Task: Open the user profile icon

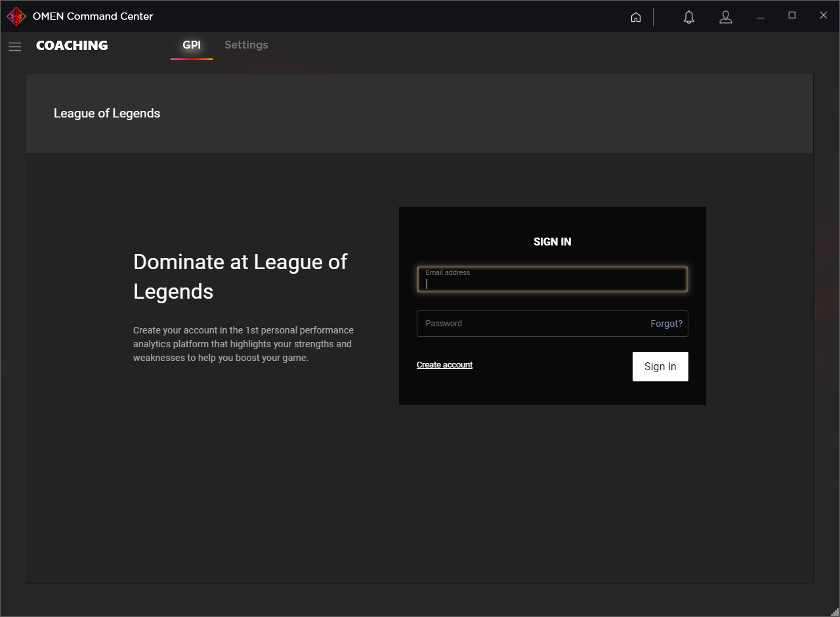Action: point(726,17)
